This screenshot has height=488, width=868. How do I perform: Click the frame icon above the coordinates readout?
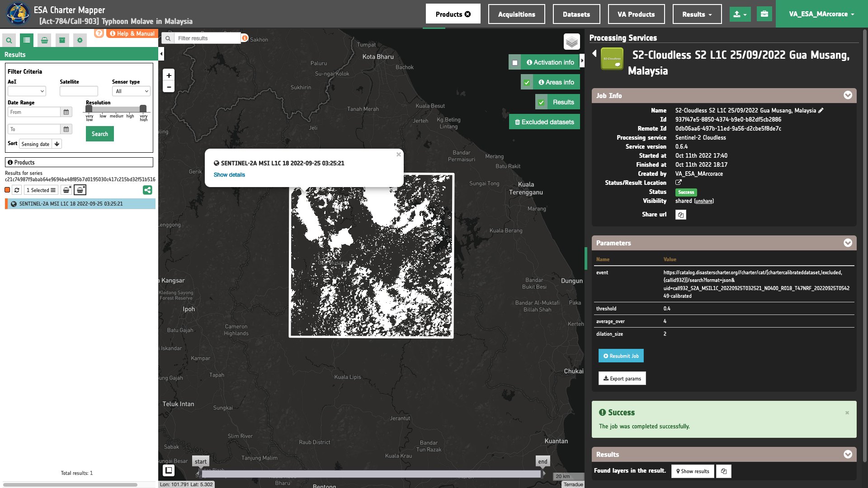(169, 470)
